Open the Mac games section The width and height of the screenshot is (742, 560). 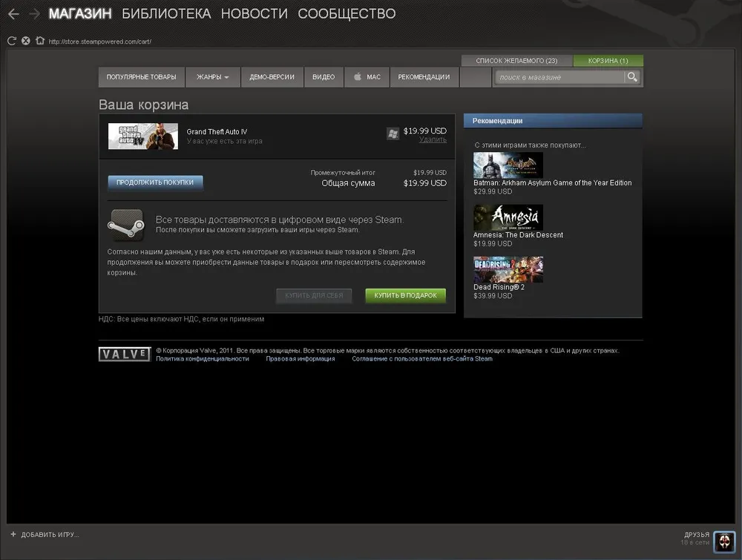point(367,77)
